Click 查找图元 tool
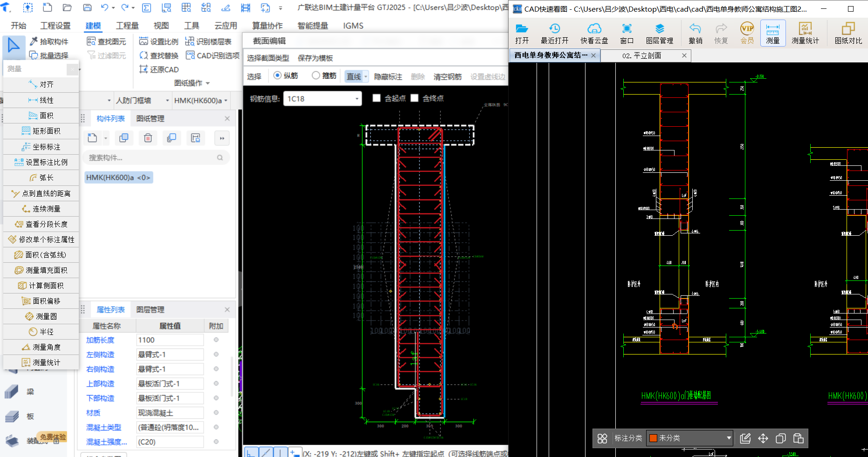Screen dimensions: 868x457 106,41
